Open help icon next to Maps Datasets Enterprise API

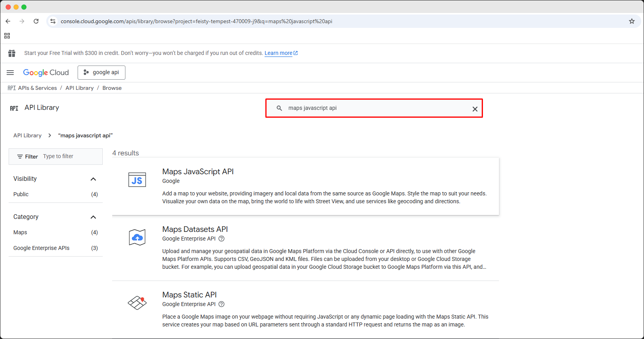click(221, 239)
